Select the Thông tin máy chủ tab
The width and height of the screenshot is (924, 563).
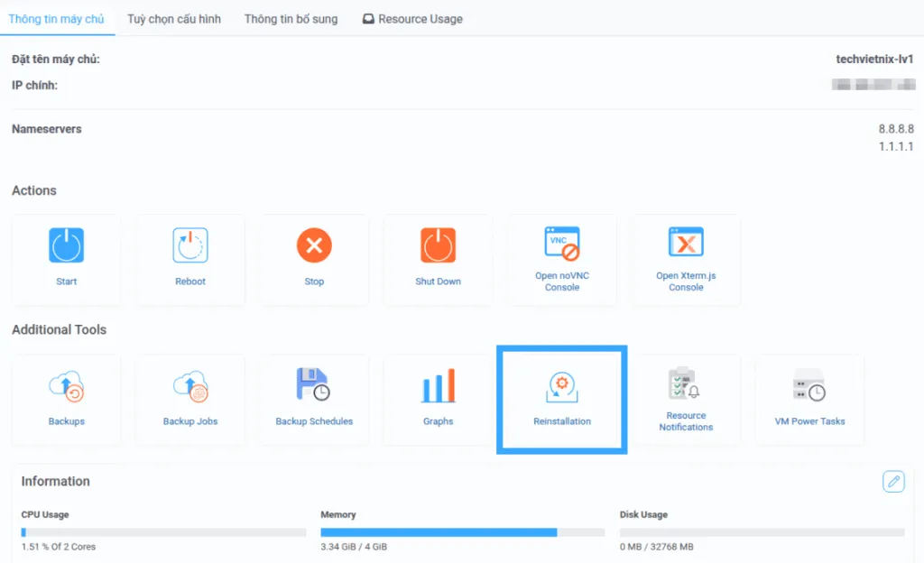point(58,18)
